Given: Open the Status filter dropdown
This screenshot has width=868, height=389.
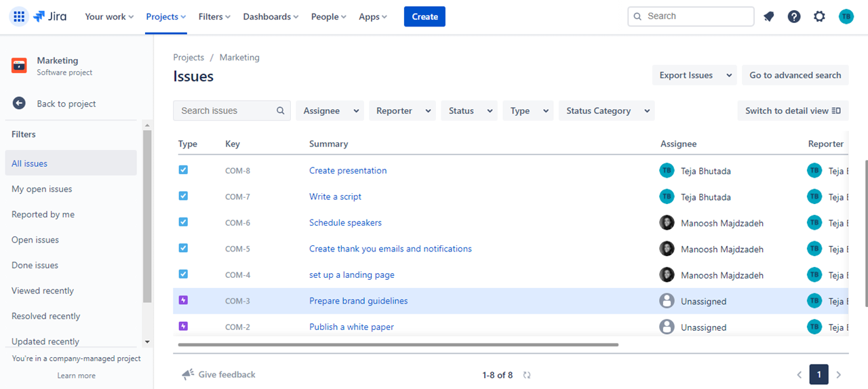Looking at the screenshot, I should click(x=469, y=110).
